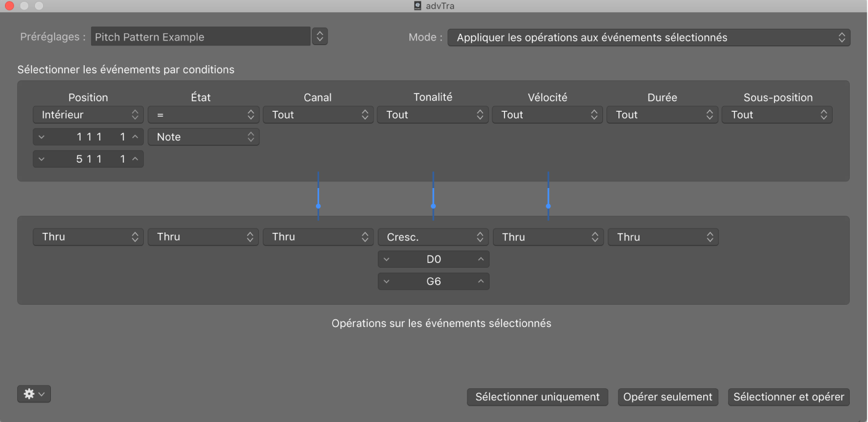The height and width of the screenshot is (422, 868).
Task: Click the G6 note value field
Action: tap(433, 281)
